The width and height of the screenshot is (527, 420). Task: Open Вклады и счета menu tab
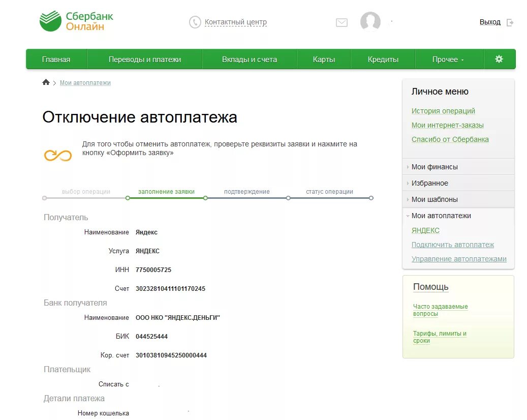pos(250,59)
